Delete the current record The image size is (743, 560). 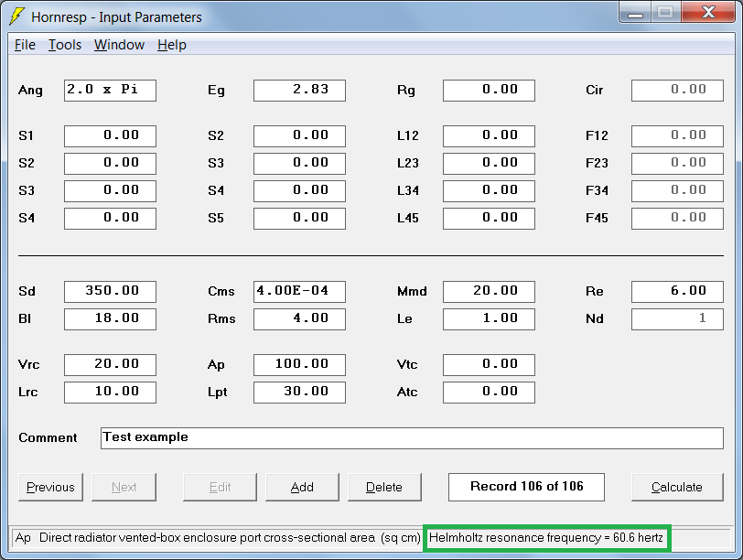pyautogui.click(x=384, y=487)
